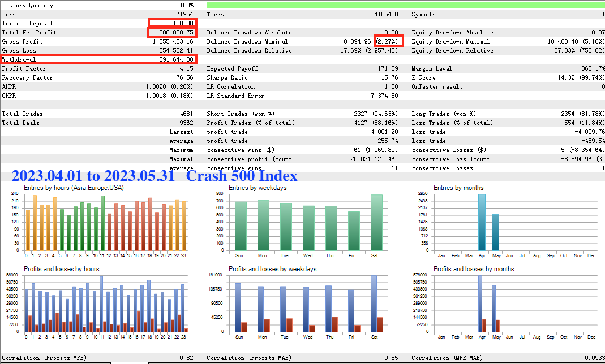Select the Withdrawal value '391 644.30'

(x=177, y=59)
